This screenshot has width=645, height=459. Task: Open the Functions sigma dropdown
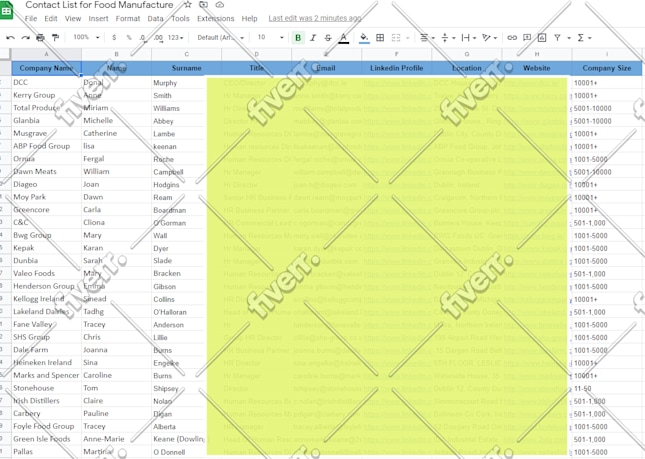[584, 38]
